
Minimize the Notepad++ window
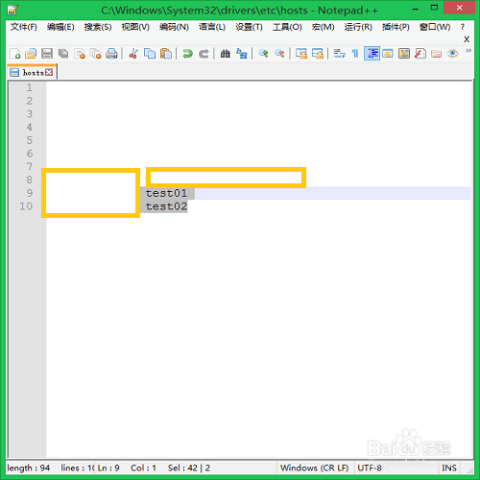(415, 9)
